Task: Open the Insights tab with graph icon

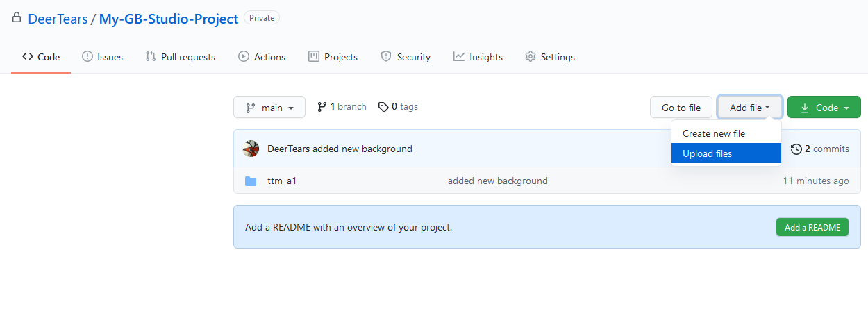Action: [478, 57]
